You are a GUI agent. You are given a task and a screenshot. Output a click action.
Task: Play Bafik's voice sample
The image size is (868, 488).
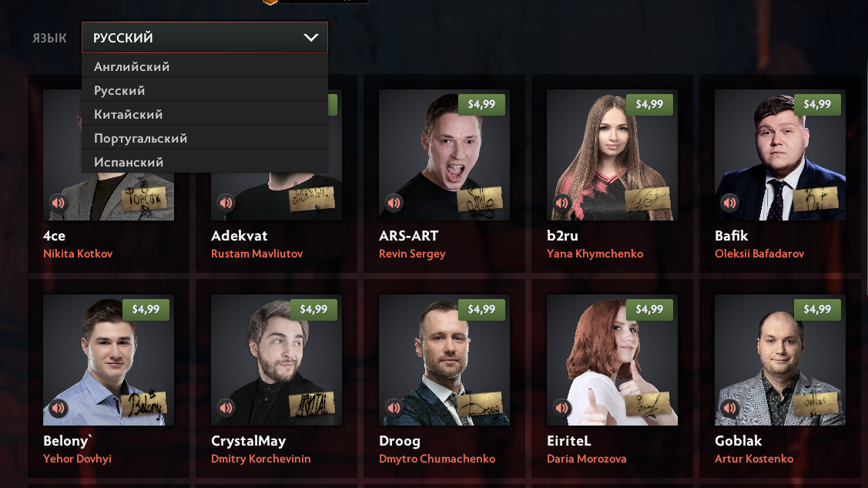[729, 203]
